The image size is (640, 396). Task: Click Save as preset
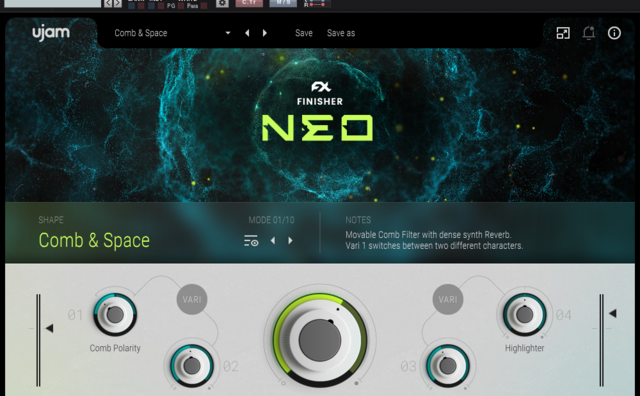[341, 33]
